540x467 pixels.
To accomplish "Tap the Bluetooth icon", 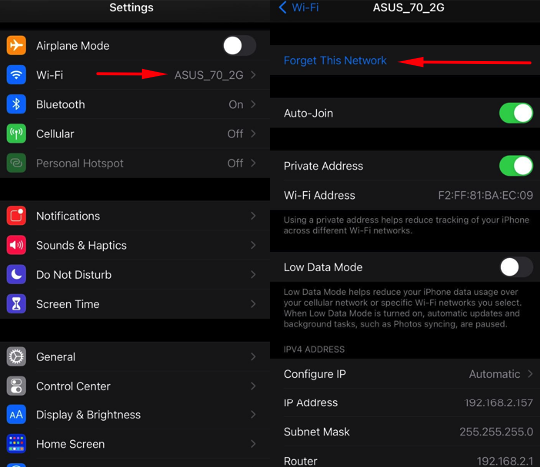I will coord(16,104).
